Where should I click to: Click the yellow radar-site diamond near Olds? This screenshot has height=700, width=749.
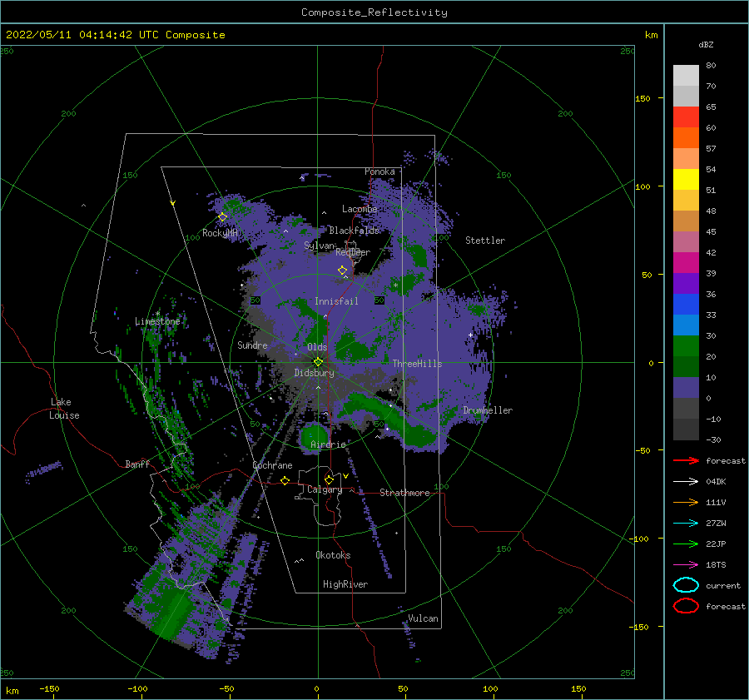point(318,362)
